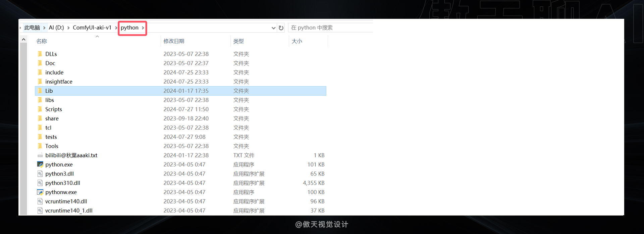Click the 4,355 KB size cell
This screenshot has width=644, height=234.
[314, 183]
